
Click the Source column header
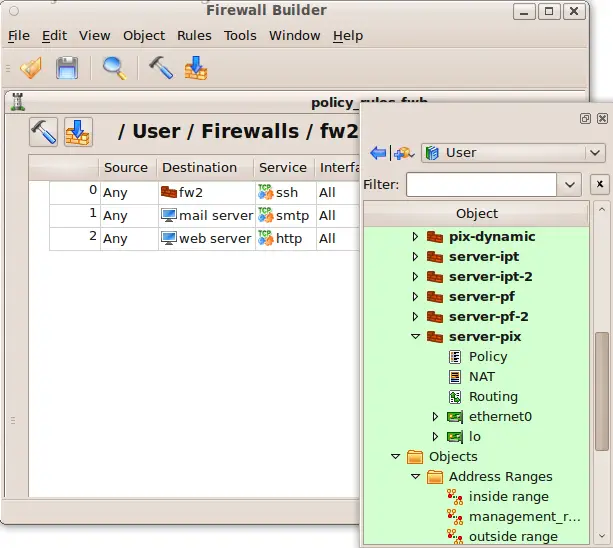[128, 167]
